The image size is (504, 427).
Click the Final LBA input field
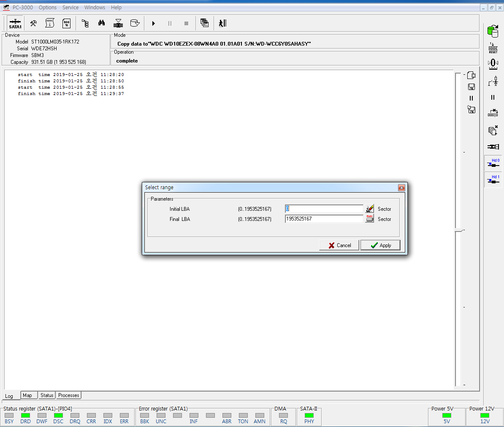[324, 219]
